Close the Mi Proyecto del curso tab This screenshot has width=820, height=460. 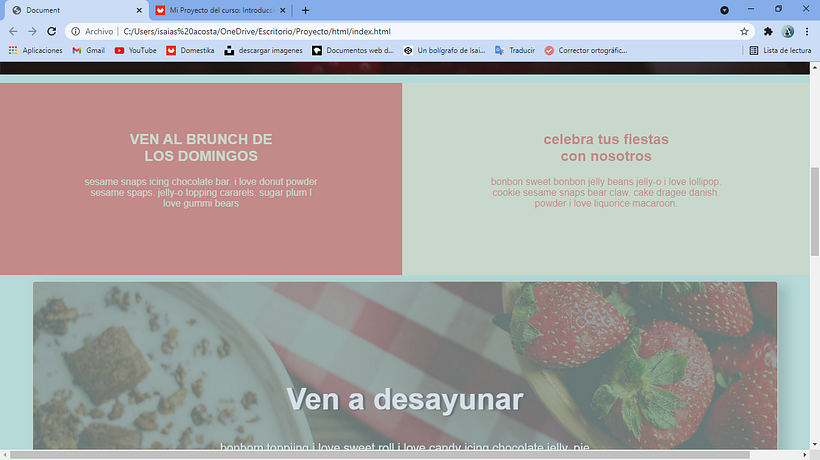click(283, 10)
